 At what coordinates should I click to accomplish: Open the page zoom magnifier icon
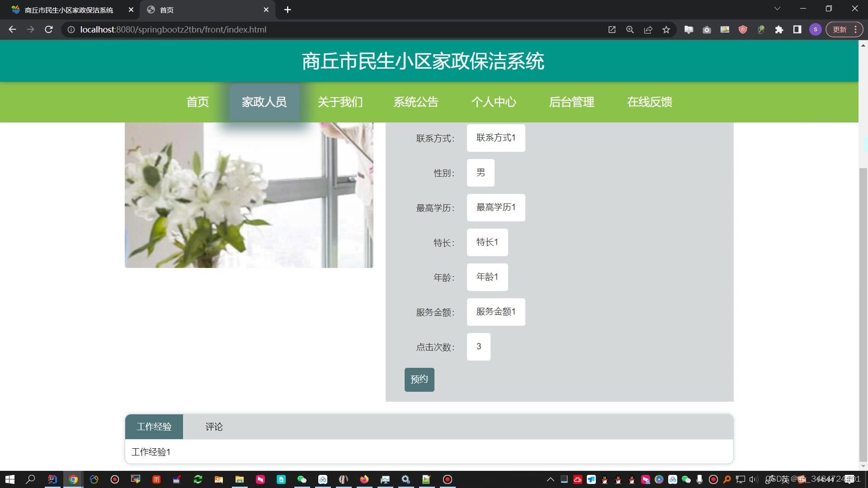[630, 29]
